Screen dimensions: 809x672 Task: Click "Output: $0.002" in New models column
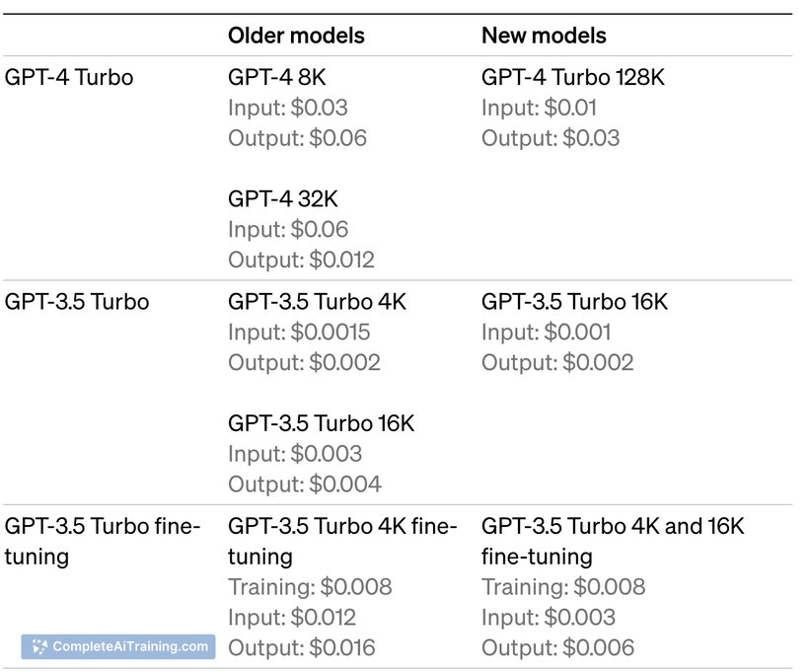[557, 362]
